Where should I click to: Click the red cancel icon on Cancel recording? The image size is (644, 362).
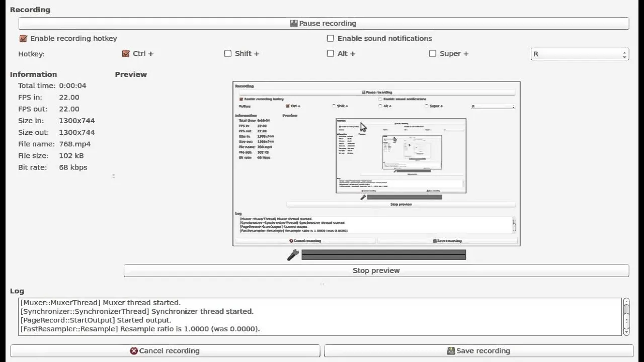(x=134, y=351)
